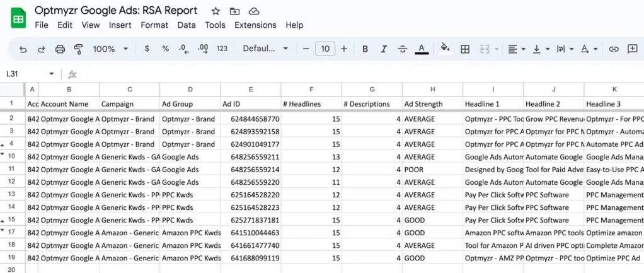
Task: Click the undo arrow icon
Action: click(23, 49)
